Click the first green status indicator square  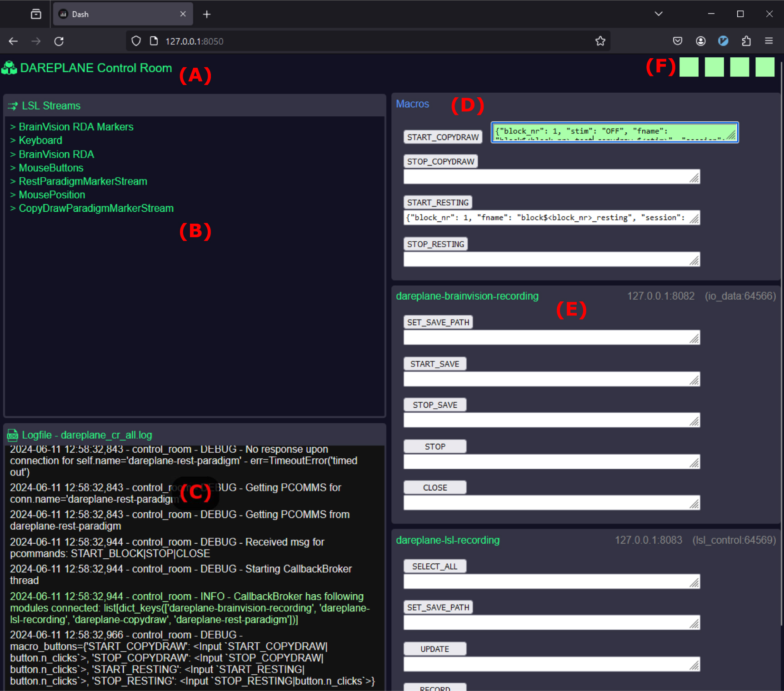coord(689,67)
